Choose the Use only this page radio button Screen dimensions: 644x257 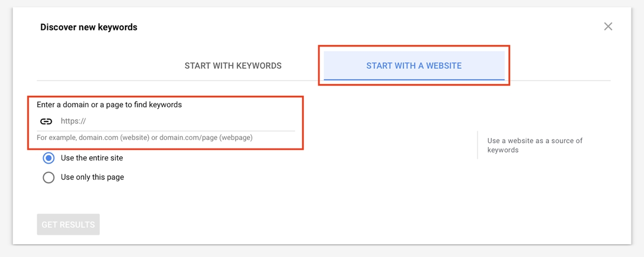pyautogui.click(x=49, y=177)
